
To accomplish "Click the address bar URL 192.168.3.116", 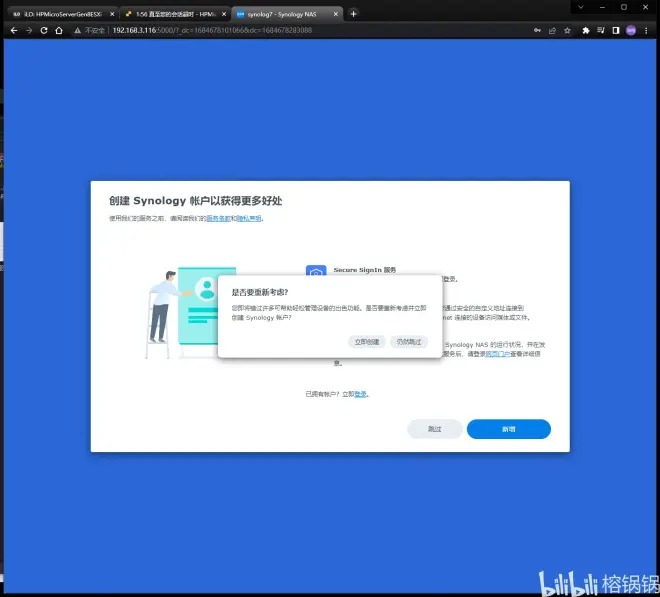I will click(212, 30).
